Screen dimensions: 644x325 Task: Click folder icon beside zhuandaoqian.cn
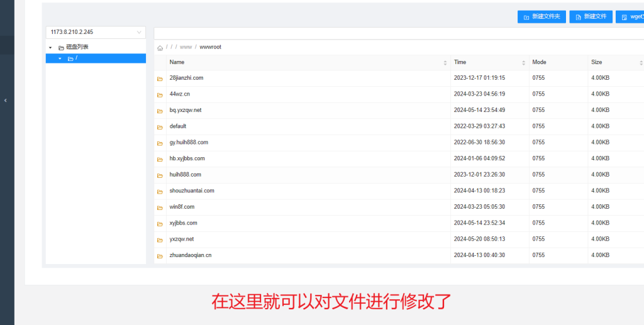click(x=160, y=256)
